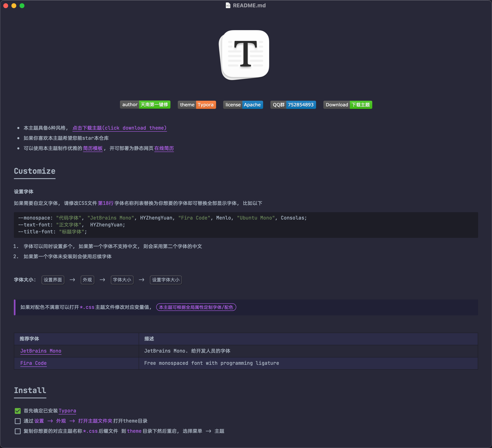Check the 通过设置外观 task checkbox

pyautogui.click(x=18, y=421)
